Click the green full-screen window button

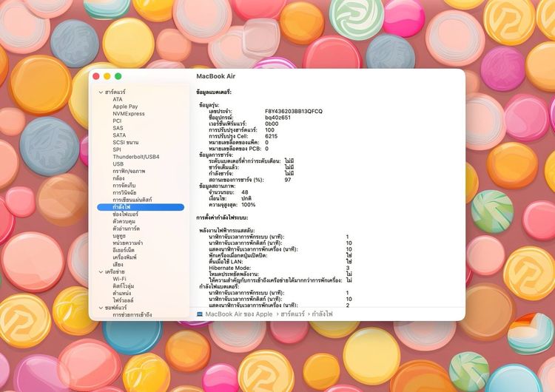pos(118,76)
